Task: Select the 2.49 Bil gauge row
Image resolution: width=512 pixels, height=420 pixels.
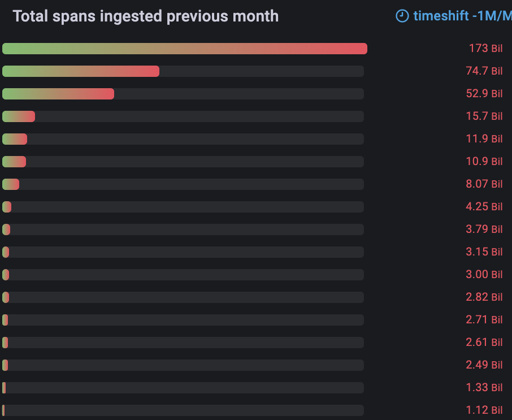Action: 184,365
